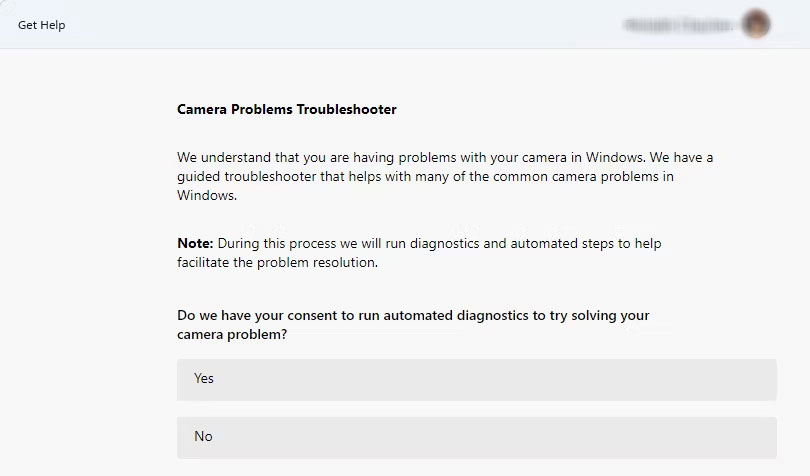Click the blurred account name in header

point(680,25)
